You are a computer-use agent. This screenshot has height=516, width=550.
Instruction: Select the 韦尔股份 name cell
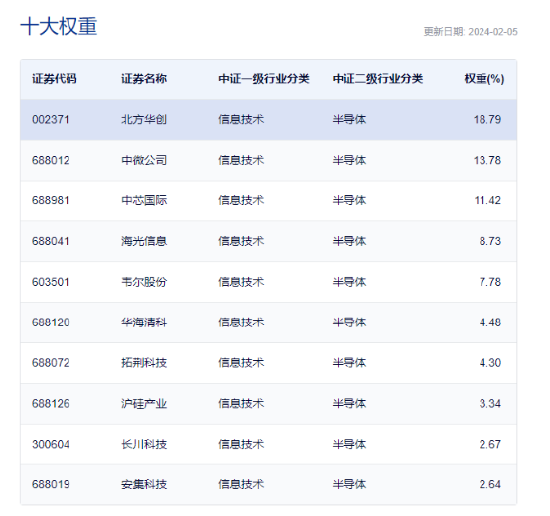[144, 282]
